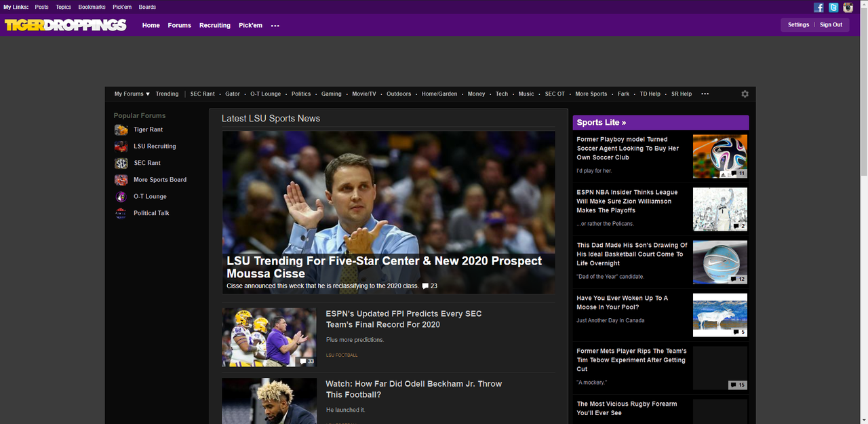The width and height of the screenshot is (868, 424).
Task: Open Outdoors in the forum bar
Action: (399, 94)
